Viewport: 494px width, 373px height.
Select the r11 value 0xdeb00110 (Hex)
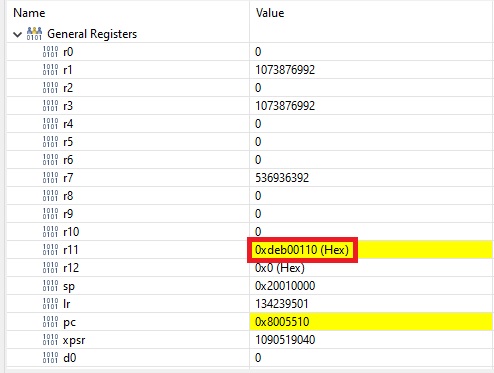click(x=302, y=250)
